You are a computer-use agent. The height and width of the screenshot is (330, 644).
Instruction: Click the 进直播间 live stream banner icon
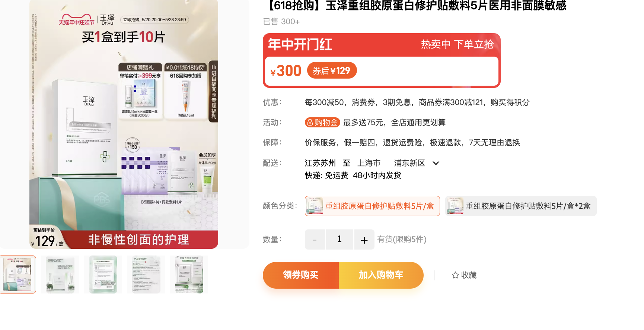coord(214,91)
